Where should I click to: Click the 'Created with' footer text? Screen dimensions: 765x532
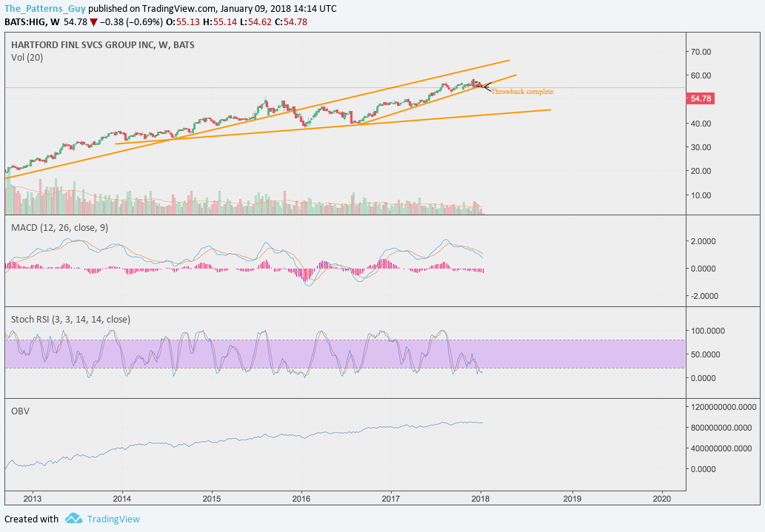point(31,519)
